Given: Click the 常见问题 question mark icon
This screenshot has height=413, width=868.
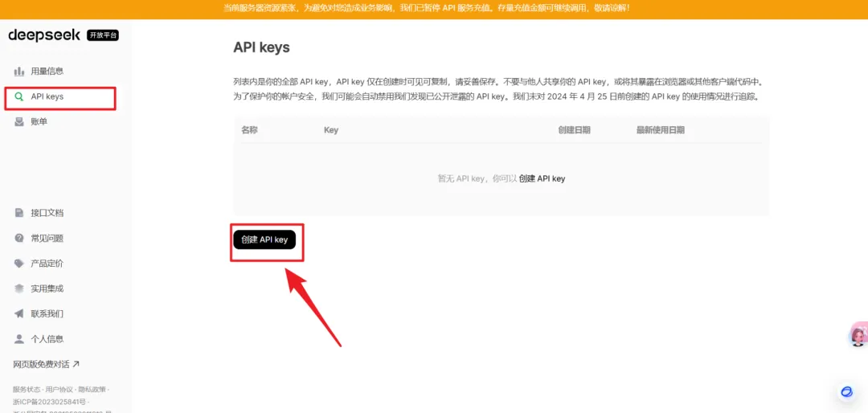Looking at the screenshot, I should [19, 239].
